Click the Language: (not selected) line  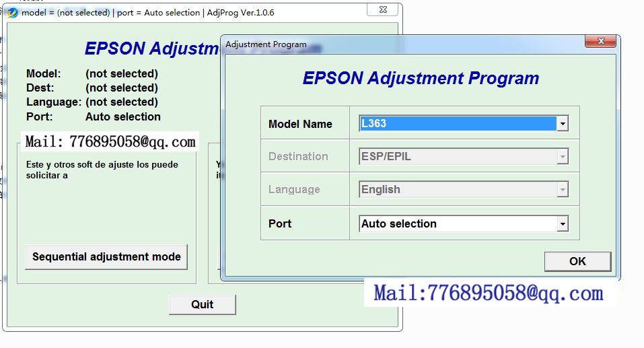point(92,102)
